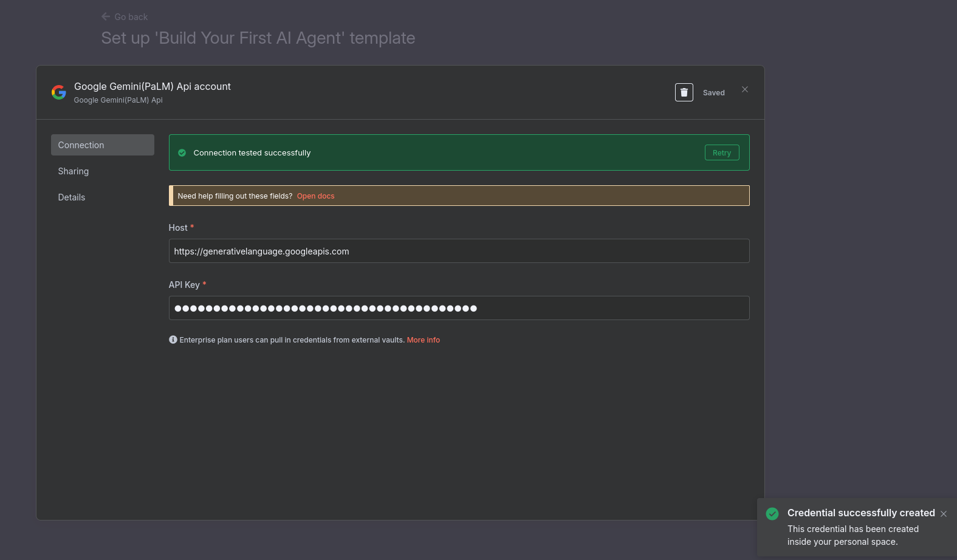The image size is (957, 560).
Task: Click into the Host URL input field
Action: coord(459,251)
